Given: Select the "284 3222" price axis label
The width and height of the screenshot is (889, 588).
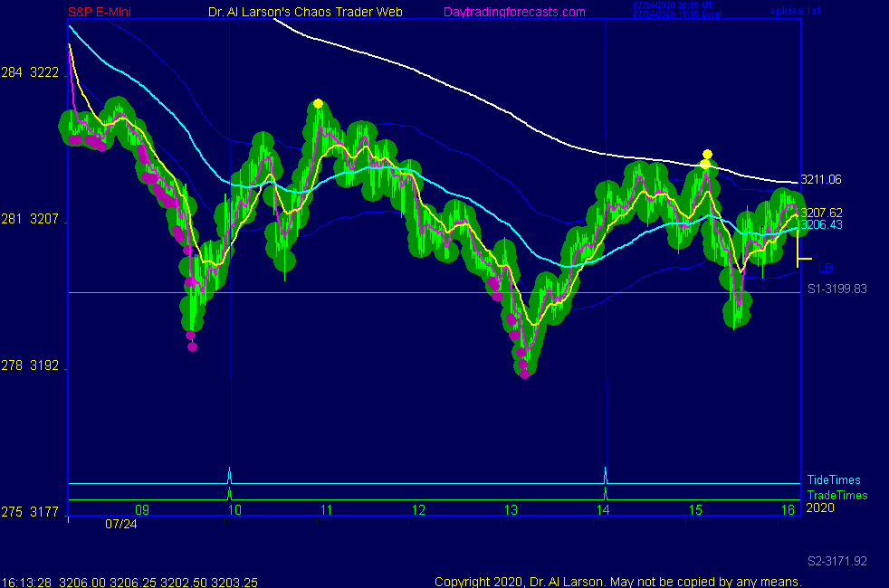Looking at the screenshot, I should [x=30, y=72].
